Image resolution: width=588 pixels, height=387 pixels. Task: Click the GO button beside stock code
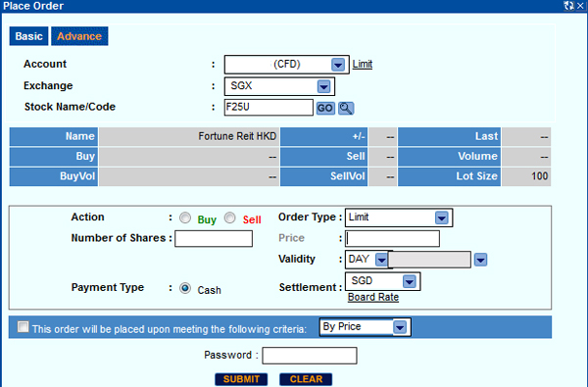pos(325,108)
